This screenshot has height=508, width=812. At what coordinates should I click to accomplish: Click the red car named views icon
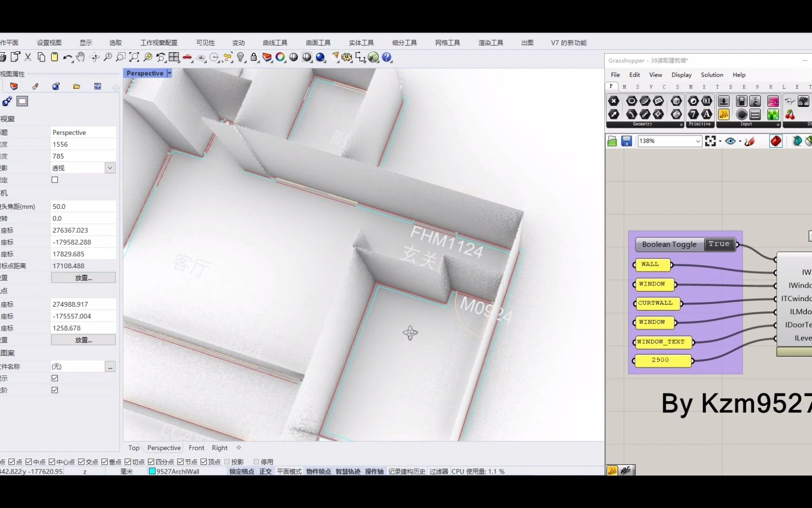pos(187,57)
